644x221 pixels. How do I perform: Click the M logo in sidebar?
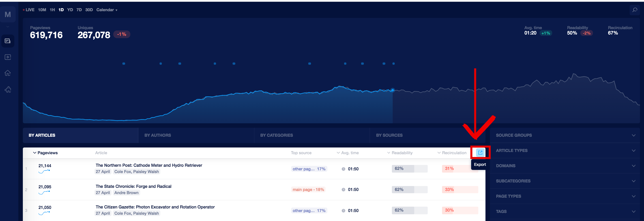click(8, 15)
